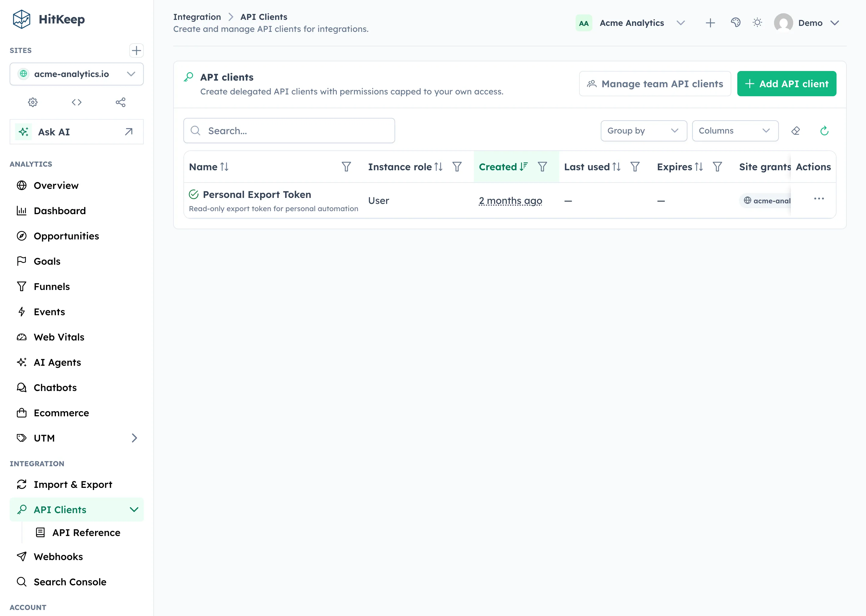
Task: Collapse the API Clients submenu chevron
Action: (x=134, y=510)
